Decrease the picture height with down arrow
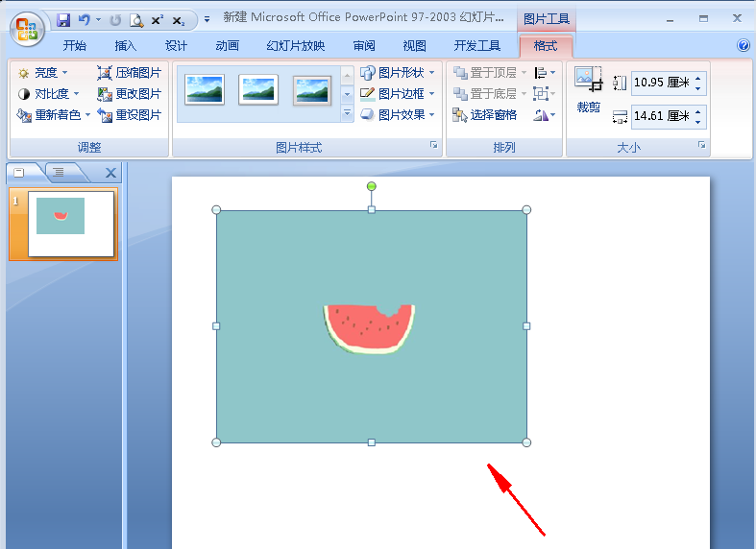 pos(698,88)
